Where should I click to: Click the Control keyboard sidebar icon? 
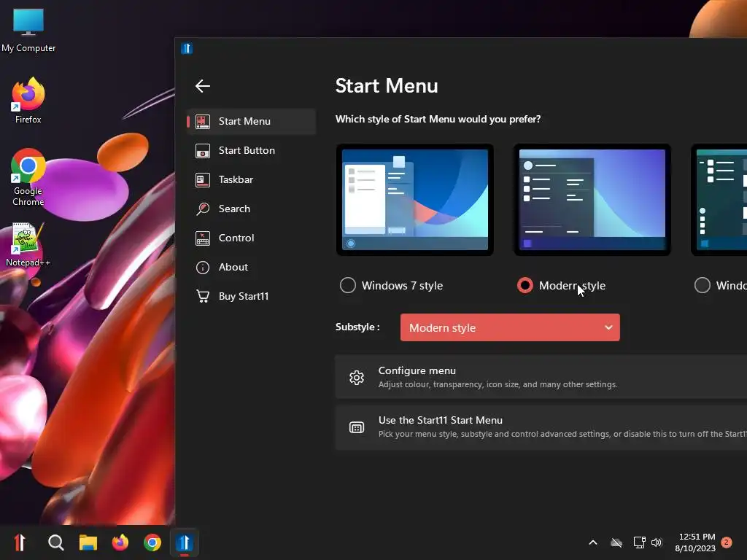click(x=203, y=238)
